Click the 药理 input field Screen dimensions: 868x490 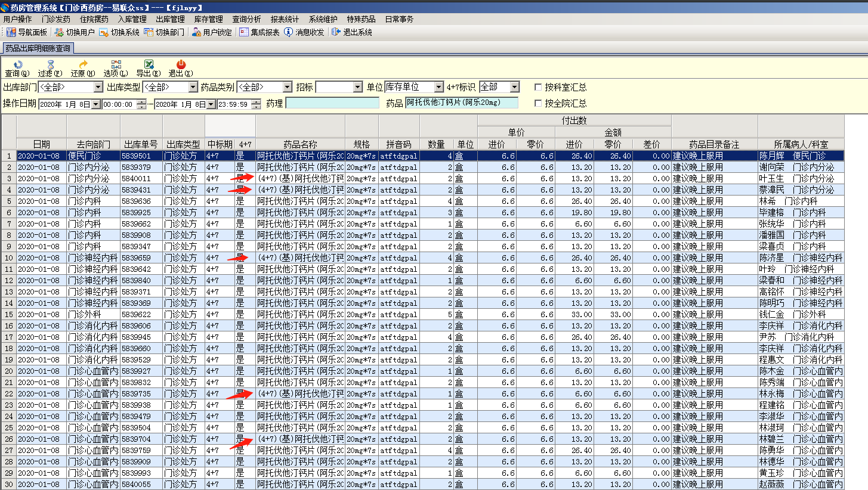tap(332, 103)
